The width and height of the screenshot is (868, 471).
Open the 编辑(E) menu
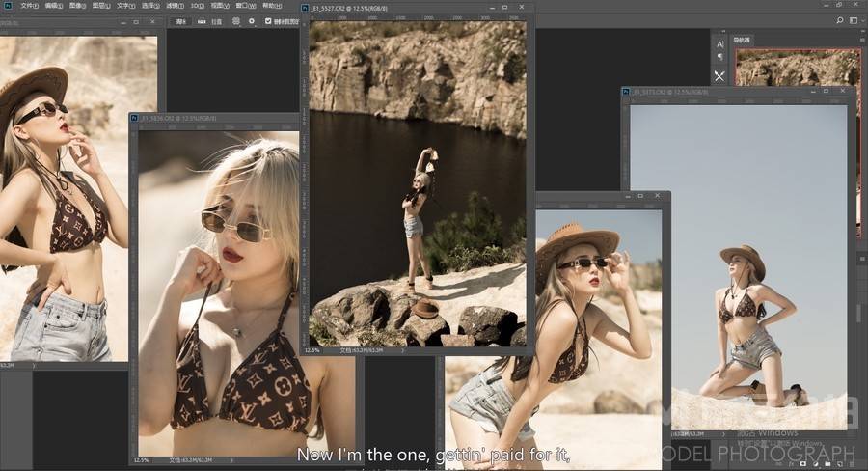(53, 6)
